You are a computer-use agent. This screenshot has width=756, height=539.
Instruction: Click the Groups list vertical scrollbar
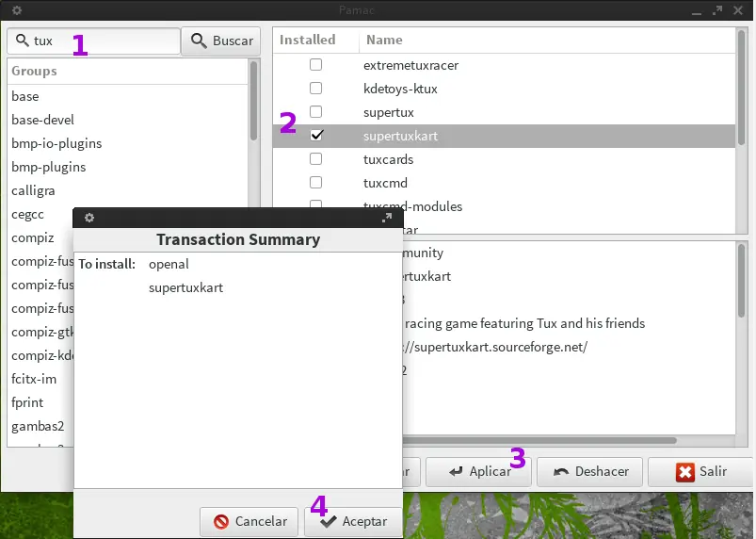[253, 101]
